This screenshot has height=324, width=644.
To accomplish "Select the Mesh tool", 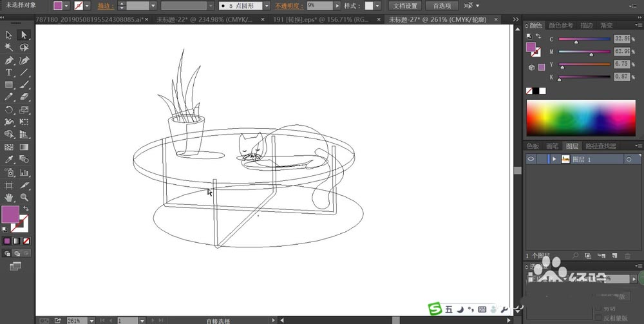I will pyautogui.click(x=8, y=147).
